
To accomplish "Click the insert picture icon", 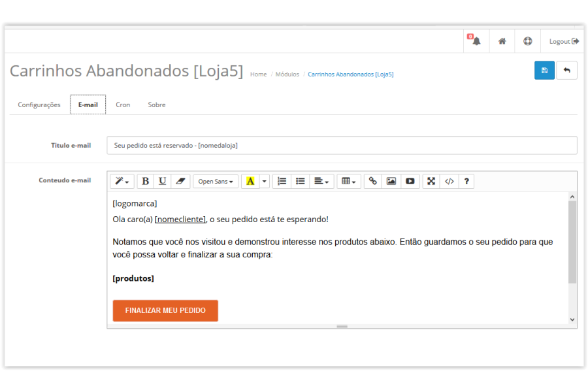I will coord(391,181).
